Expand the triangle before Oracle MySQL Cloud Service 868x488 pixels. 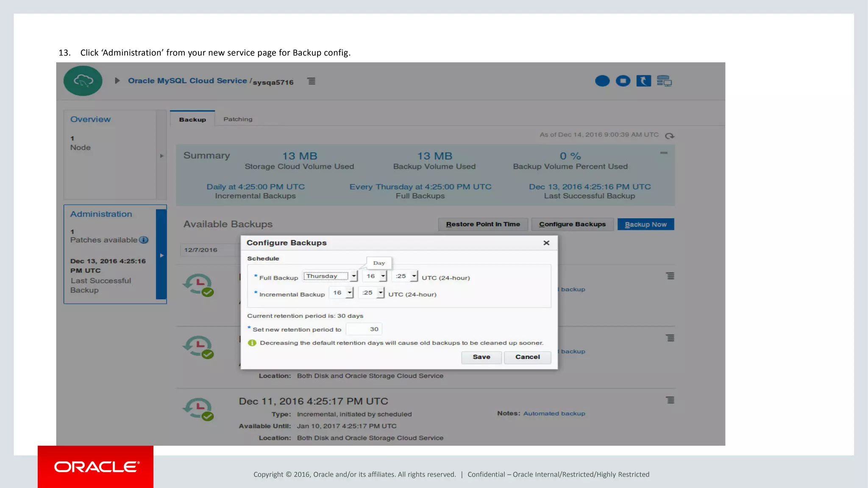(117, 80)
